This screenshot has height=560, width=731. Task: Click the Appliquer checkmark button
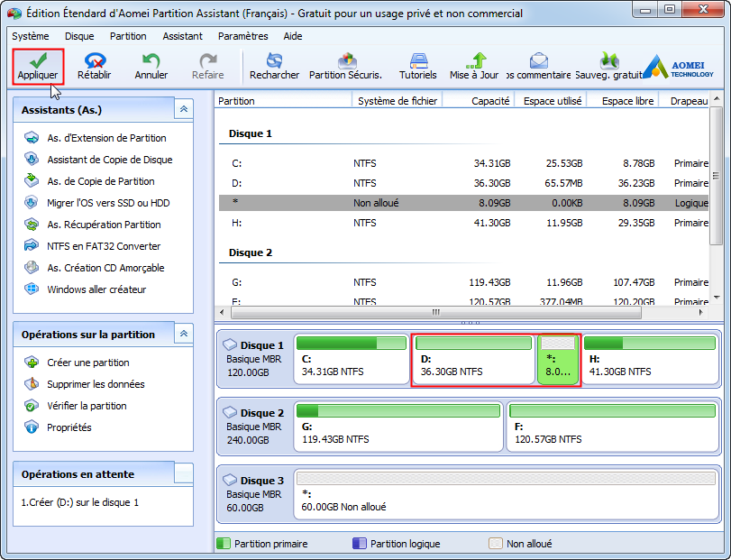(x=38, y=67)
